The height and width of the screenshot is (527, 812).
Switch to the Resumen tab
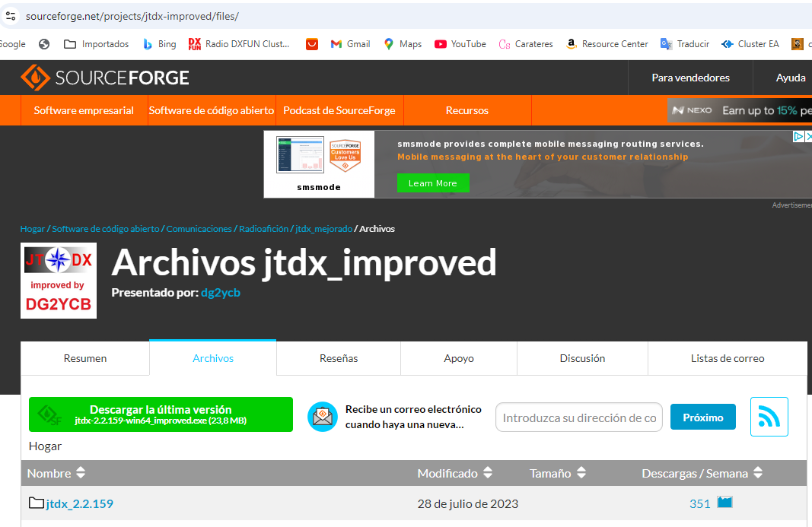tap(85, 358)
